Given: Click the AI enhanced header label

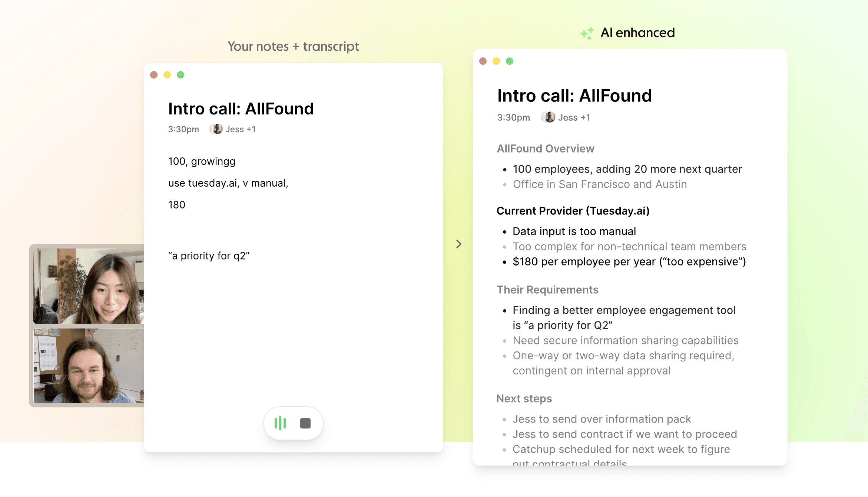Looking at the screenshot, I should pyautogui.click(x=638, y=33).
